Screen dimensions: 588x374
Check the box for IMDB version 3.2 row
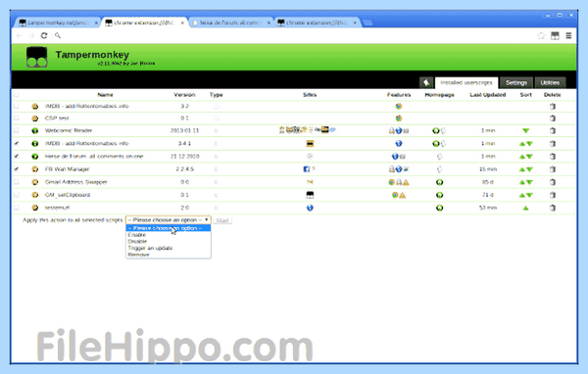[x=16, y=107]
